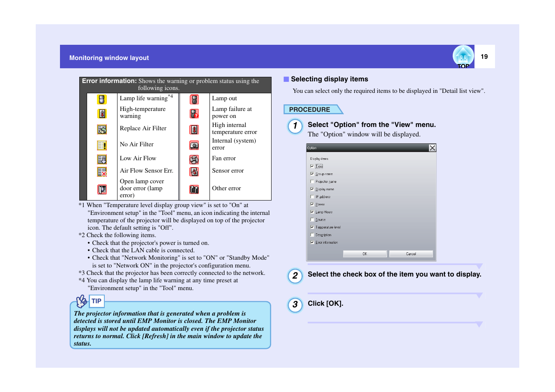
Task: Click the page number 19
Action: [484, 57]
